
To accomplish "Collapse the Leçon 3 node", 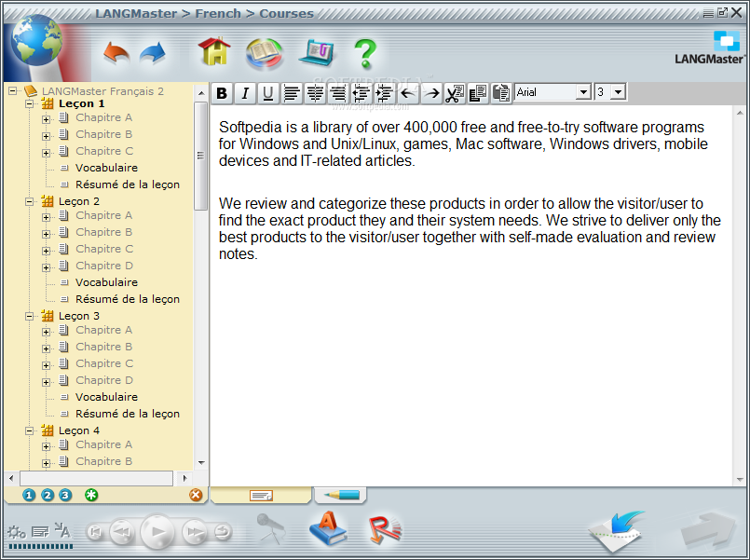I will click(x=30, y=316).
